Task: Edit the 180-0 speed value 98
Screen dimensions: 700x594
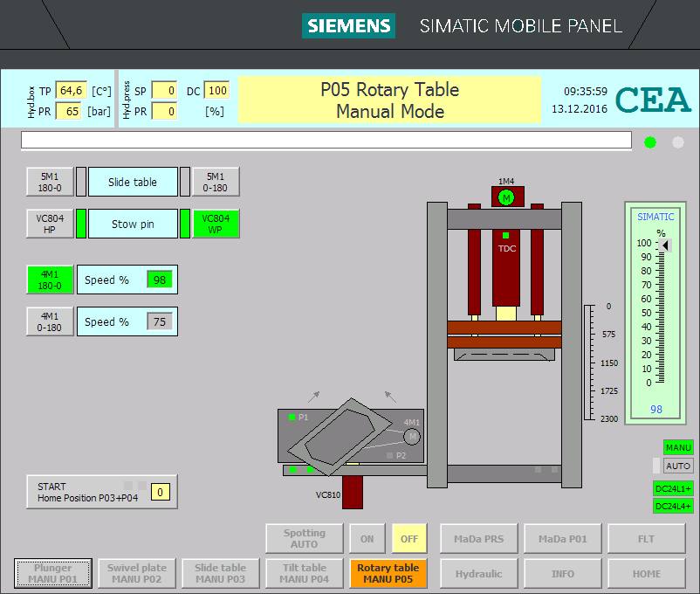Action: click(x=160, y=280)
